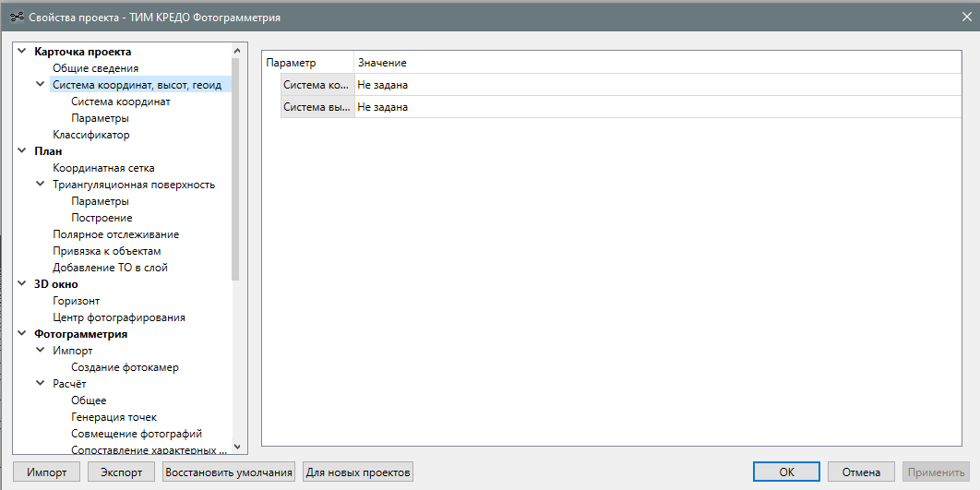Collapse the Расчёт node
980x490 pixels.
(x=40, y=384)
